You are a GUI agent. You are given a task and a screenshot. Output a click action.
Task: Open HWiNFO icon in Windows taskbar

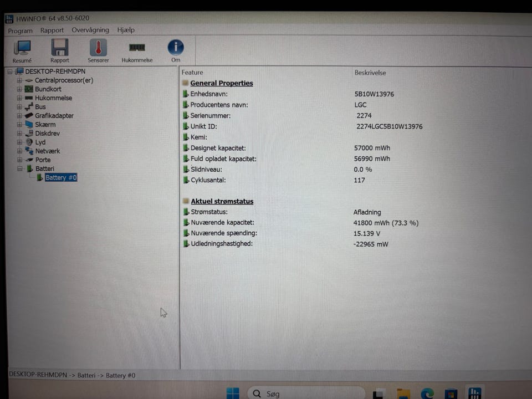point(474,393)
